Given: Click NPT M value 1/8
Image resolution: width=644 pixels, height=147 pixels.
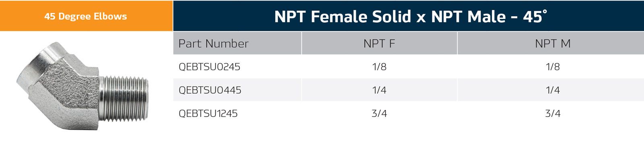Looking at the screenshot, I should pyautogui.click(x=553, y=67).
